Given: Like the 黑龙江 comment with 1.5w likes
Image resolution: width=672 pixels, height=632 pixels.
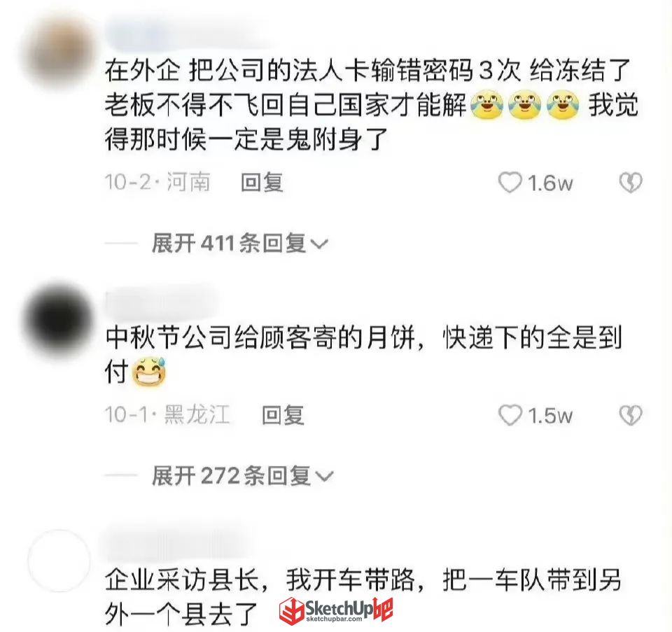Looking at the screenshot, I should point(510,415).
